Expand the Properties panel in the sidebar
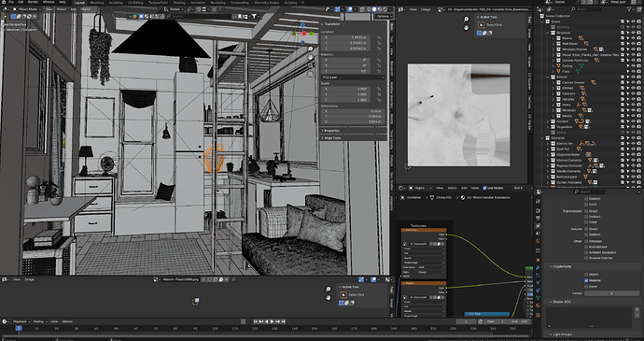The width and height of the screenshot is (644, 341). [x=332, y=131]
